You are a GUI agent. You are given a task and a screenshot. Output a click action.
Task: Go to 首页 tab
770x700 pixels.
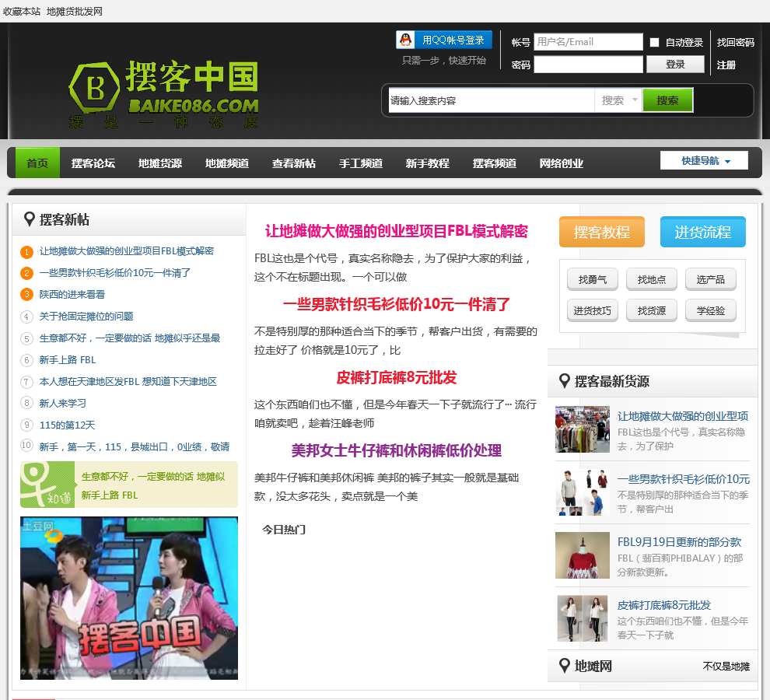coord(37,163)
